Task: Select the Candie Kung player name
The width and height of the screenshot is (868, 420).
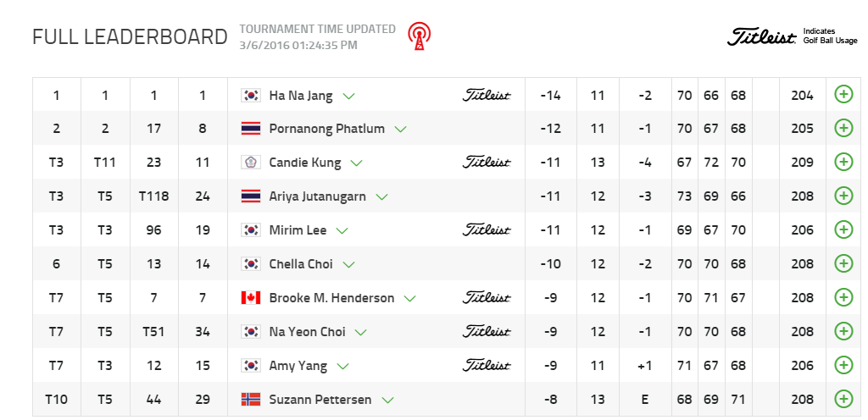Action: pyautogui.click(x=304, y=163)
